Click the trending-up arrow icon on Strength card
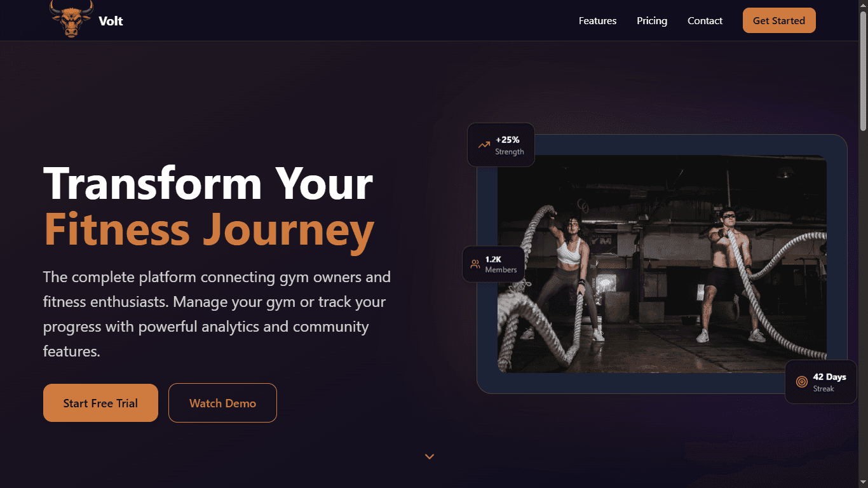This screenshot has height=488, width=868. coord(484,145)
